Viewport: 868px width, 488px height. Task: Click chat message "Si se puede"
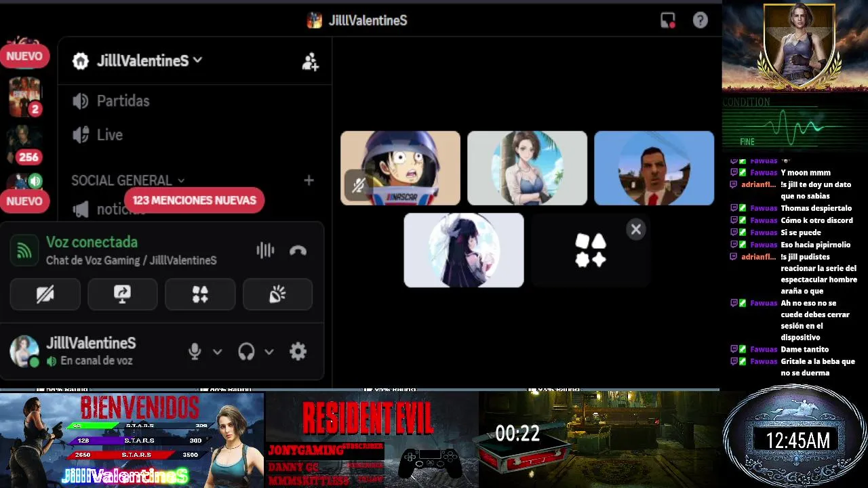coord(800,232)
